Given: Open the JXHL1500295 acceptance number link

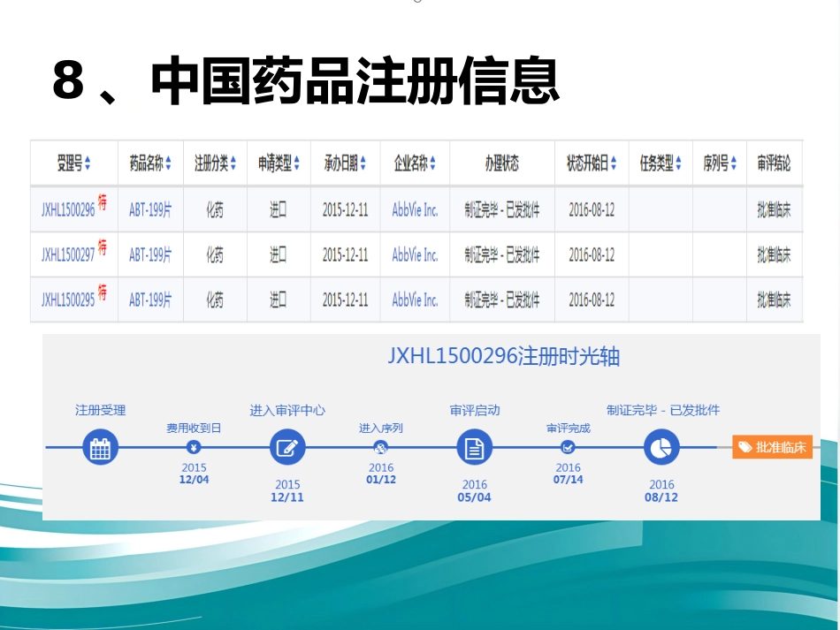Looking at the screenshot, I should [x=68, y=300].
